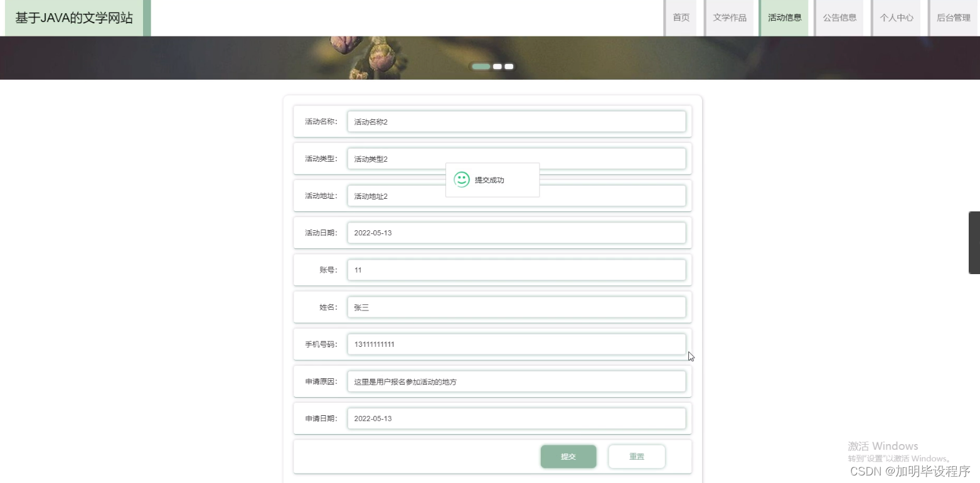The image size is (980, 483).
Task: Click the 手机号码 phone number field
Action: click(x=516, y=344)
